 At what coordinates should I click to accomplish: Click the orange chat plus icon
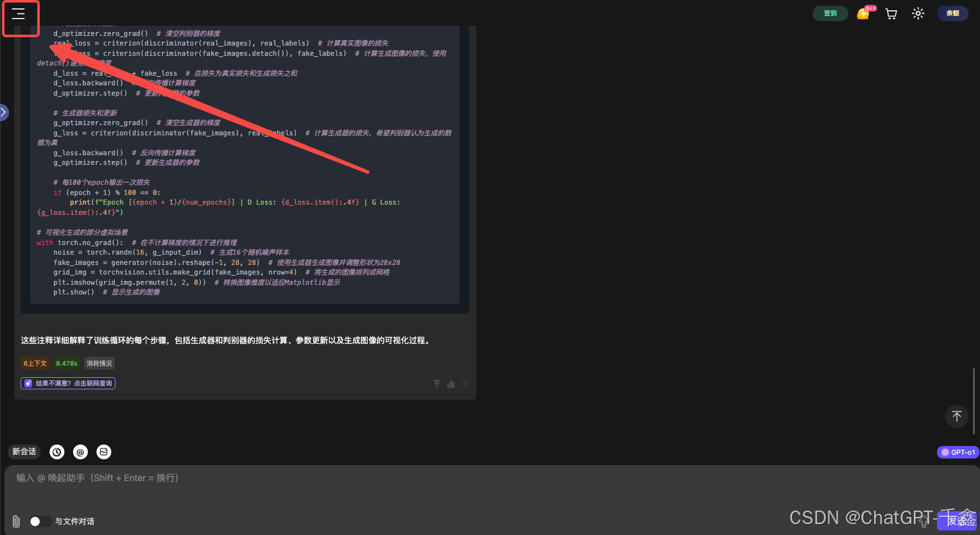point(864,13)
